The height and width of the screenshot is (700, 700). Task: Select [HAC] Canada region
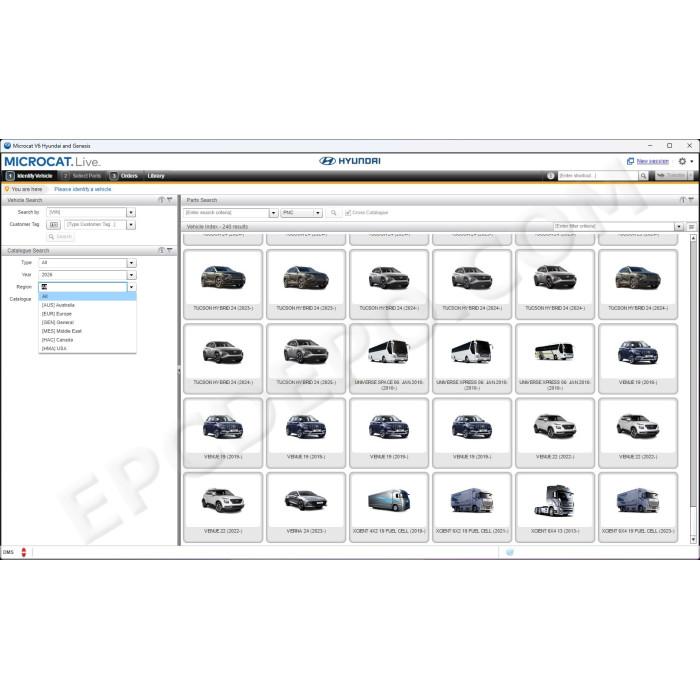pyautogui.click(x=88, y=340)
